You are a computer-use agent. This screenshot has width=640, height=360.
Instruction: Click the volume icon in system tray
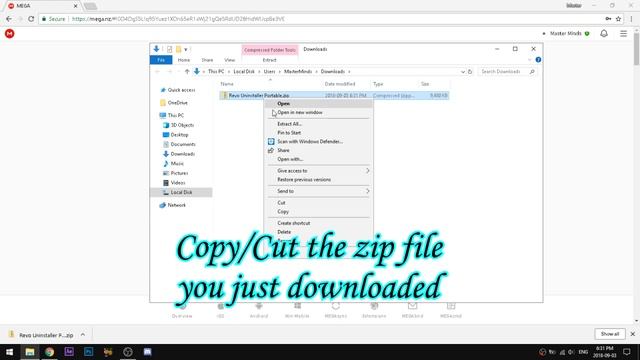coord(571,352)
